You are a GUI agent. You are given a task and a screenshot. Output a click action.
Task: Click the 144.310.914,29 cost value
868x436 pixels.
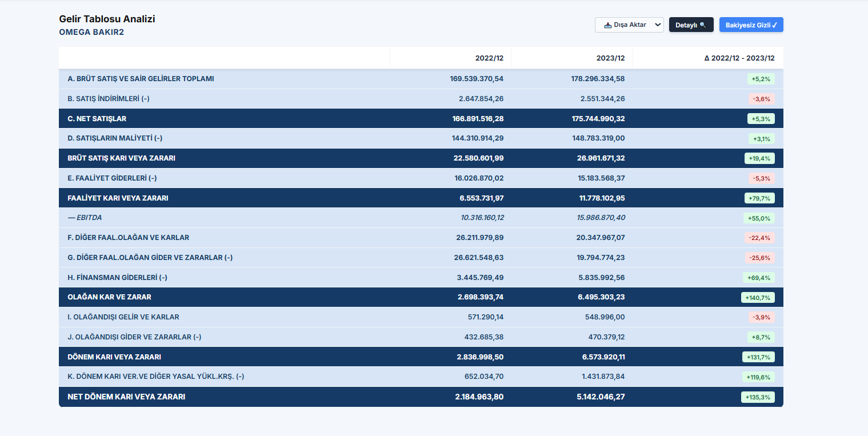pyautogui.click(x=478, y=138)
